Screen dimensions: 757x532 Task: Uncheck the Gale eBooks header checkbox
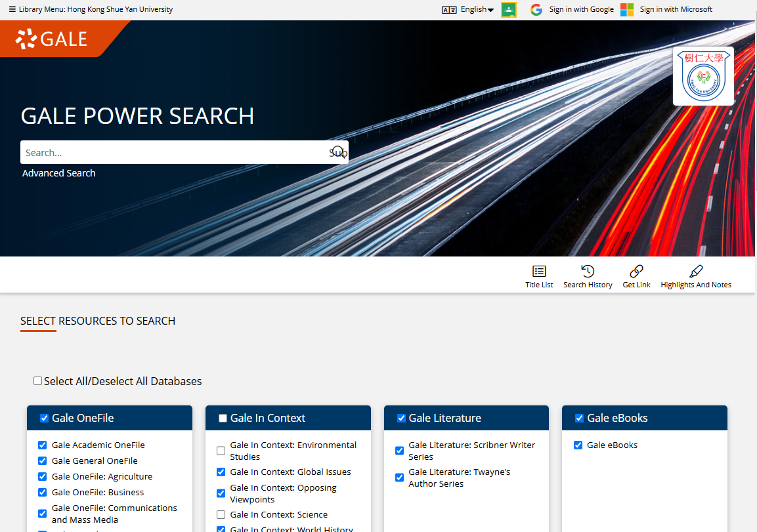click(580, 419)
